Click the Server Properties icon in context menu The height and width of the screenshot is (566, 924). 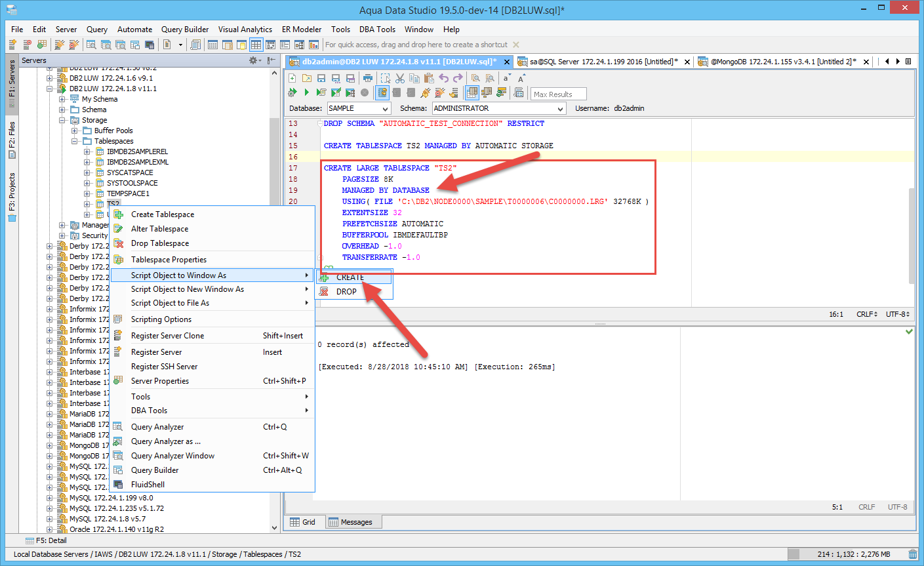tap(119, 381)
